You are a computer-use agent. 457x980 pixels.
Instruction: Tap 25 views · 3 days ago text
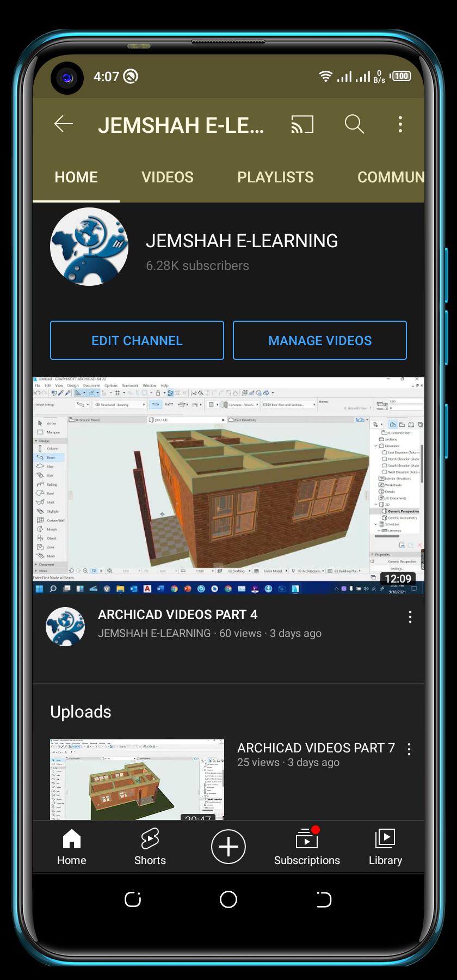(x=288, y=763)
